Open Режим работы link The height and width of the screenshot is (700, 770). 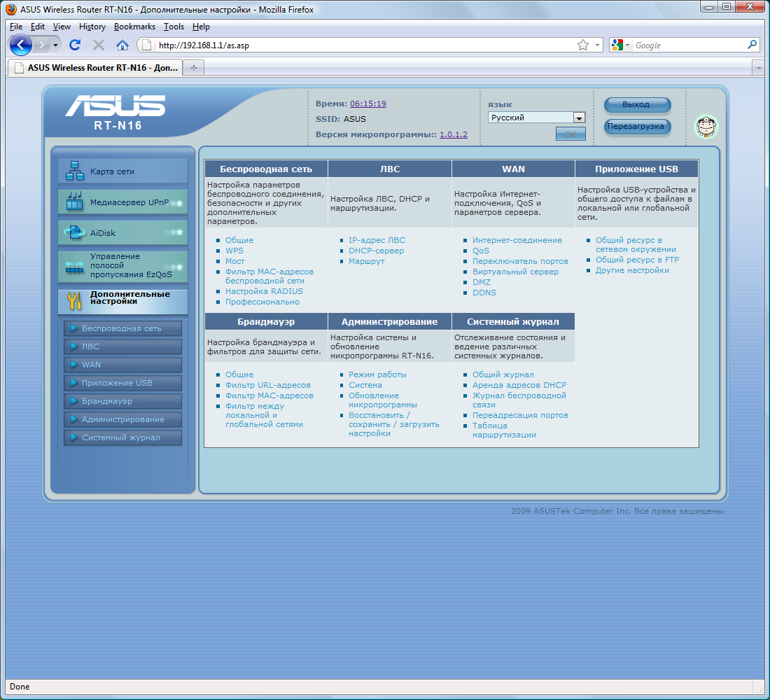pyautogui.click(x=377, y=374)
